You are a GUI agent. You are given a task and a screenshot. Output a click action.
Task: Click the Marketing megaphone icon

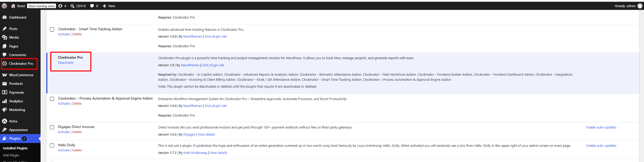[x=4, y=110]
